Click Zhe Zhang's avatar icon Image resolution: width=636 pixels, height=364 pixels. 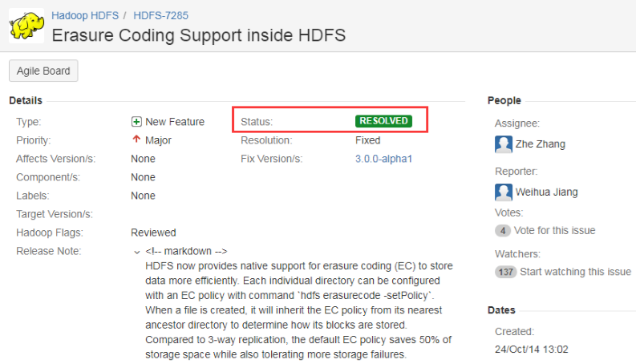[x=504, y=144]
